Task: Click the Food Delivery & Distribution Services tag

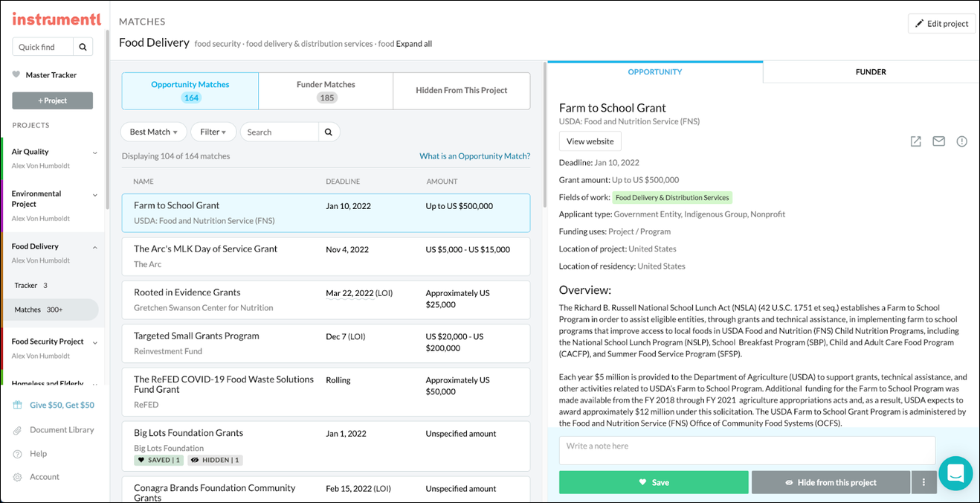Action: (x=672, y=198)
